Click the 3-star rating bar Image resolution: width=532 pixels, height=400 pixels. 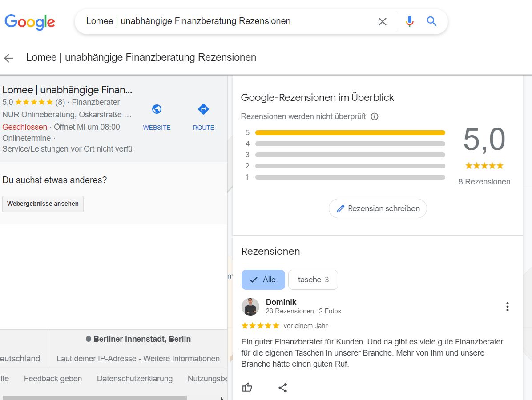350,155
